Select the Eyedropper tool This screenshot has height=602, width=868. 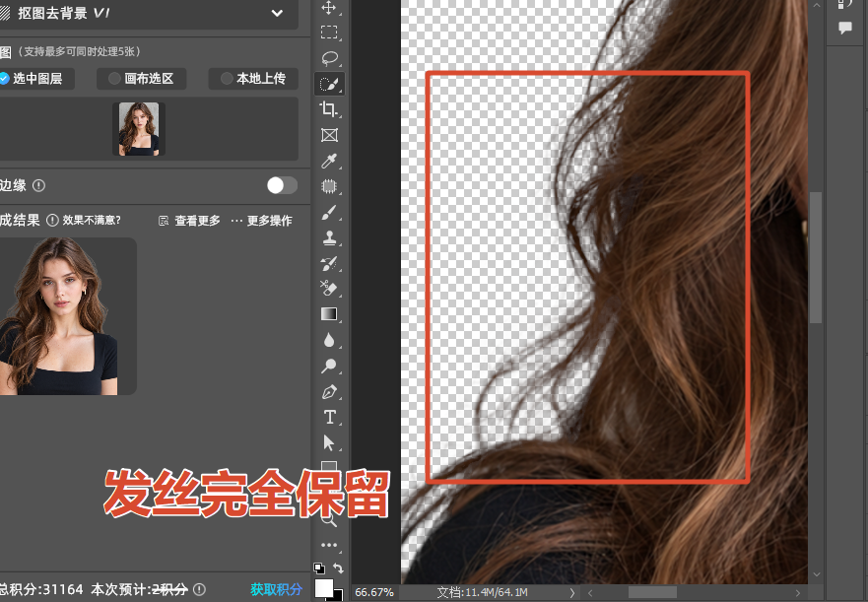(x=329, y=161)
